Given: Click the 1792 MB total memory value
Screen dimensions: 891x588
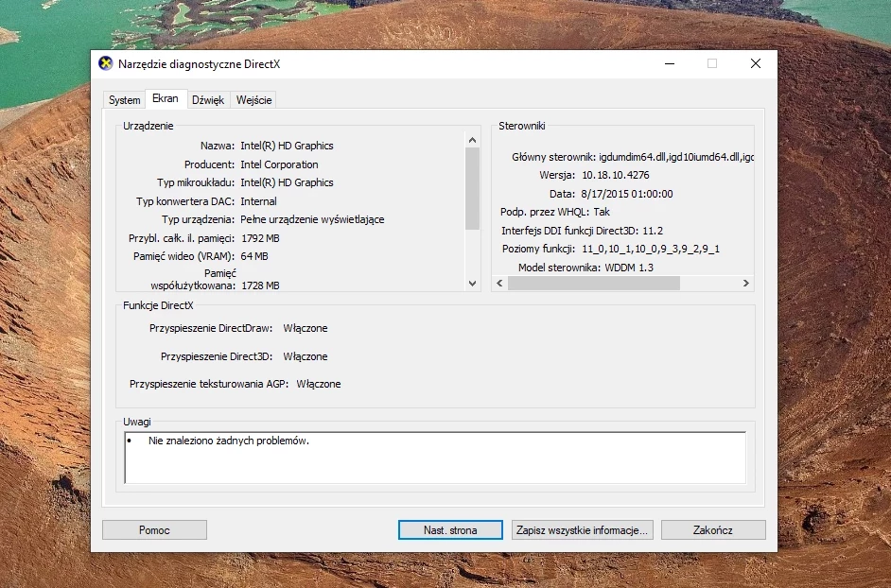Looking at the screenshot, I should pos(260,238).
